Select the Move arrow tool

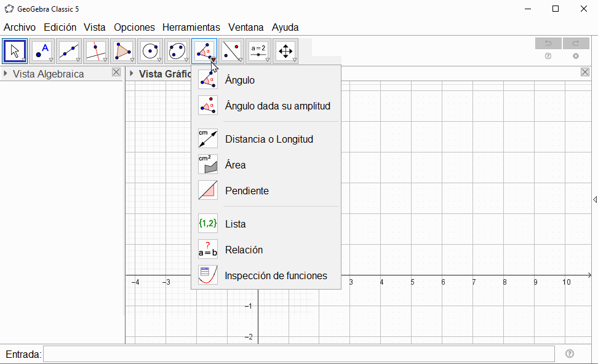[x=15, y=51]
